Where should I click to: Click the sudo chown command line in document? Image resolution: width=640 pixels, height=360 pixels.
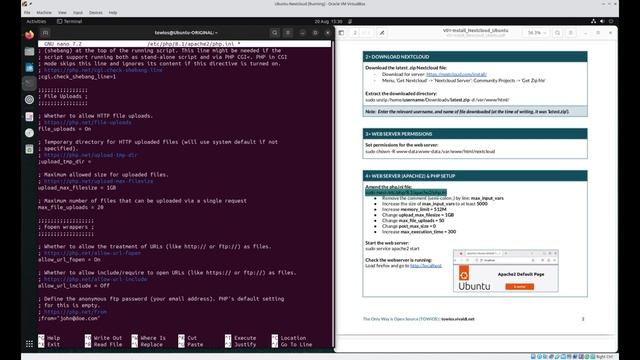pos(430,151)
